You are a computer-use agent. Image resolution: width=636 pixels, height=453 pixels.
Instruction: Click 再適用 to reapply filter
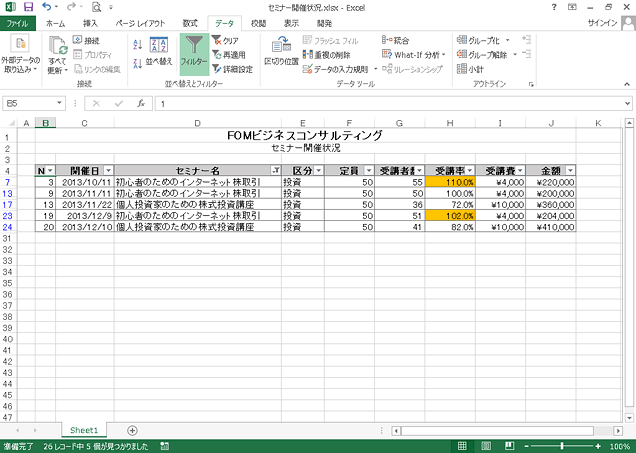point(229,55)
